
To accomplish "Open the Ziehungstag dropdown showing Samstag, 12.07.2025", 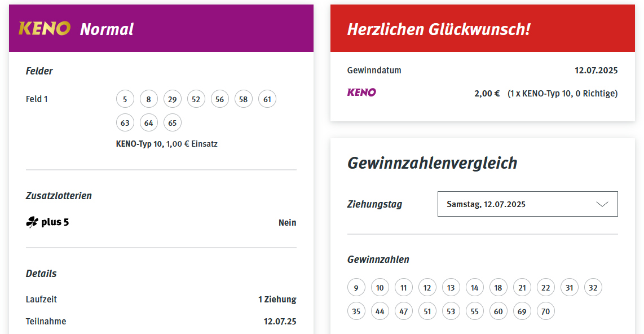I will coord(527,204).
